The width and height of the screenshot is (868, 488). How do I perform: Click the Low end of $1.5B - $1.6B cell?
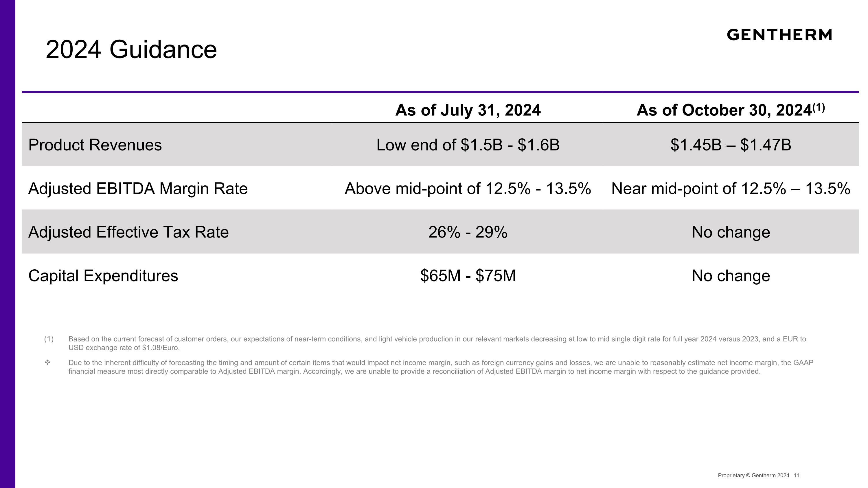point(468,145)
